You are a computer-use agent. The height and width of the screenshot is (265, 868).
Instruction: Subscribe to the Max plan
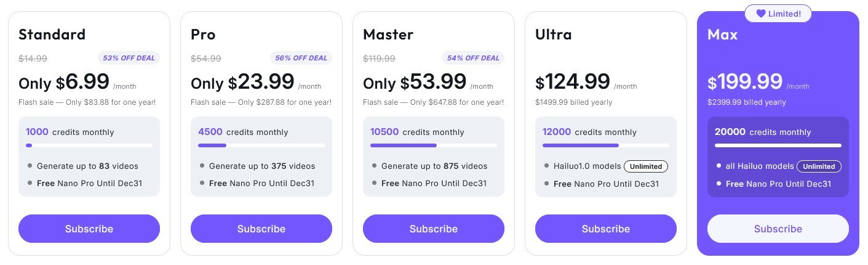[x=778, y=229]
